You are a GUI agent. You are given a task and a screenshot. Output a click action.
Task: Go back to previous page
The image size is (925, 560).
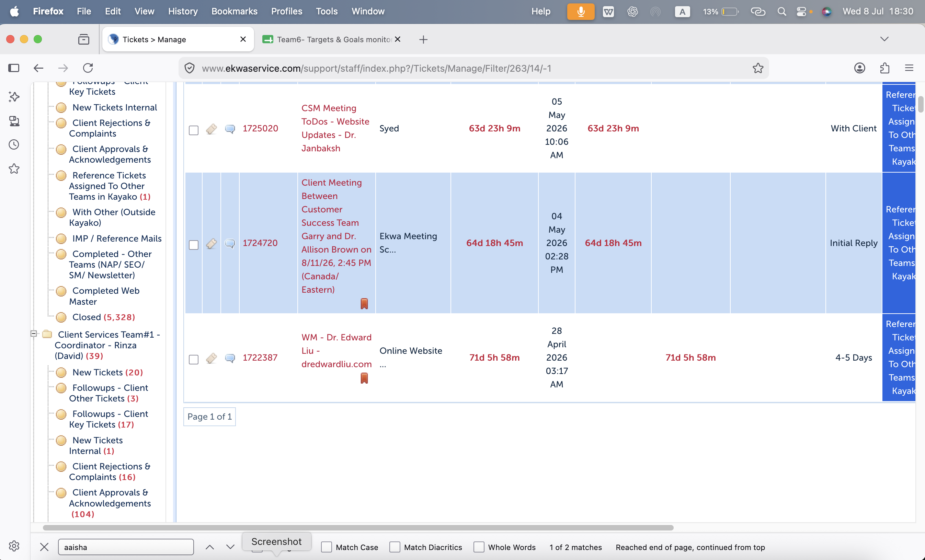(x=38, y=68)
